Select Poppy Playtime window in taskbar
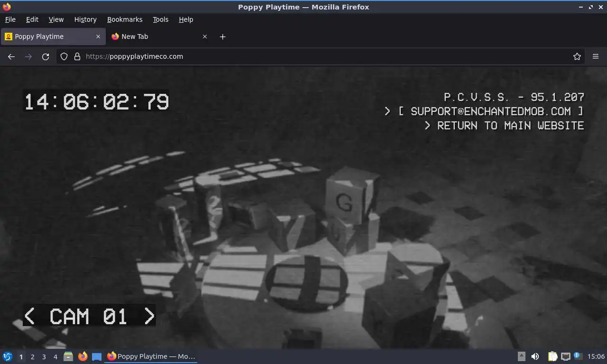The width and height of the screenshot is (607, 364). pyautogui.click(x=151, y=356)
